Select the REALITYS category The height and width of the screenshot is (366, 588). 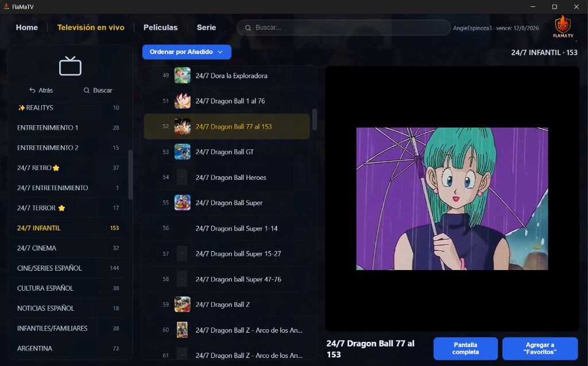(68, 108)
